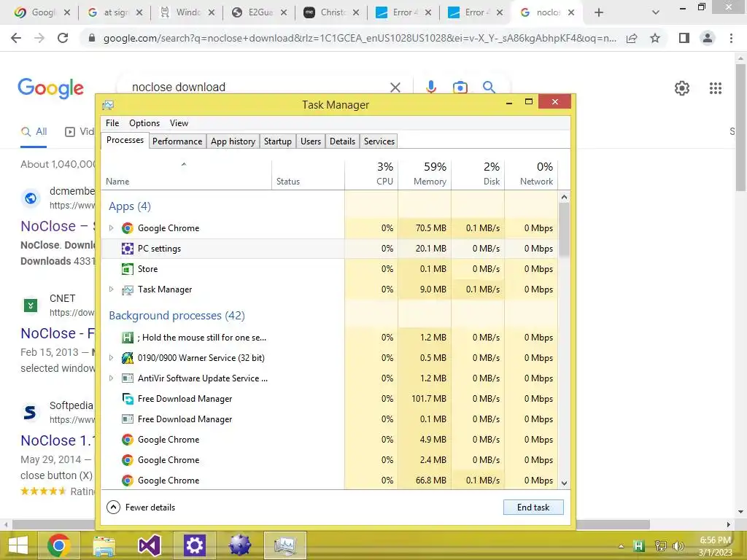Open the File menu in Task Manager
The width and height of the screenshot is (747, 560).
(x=112, y=123)
